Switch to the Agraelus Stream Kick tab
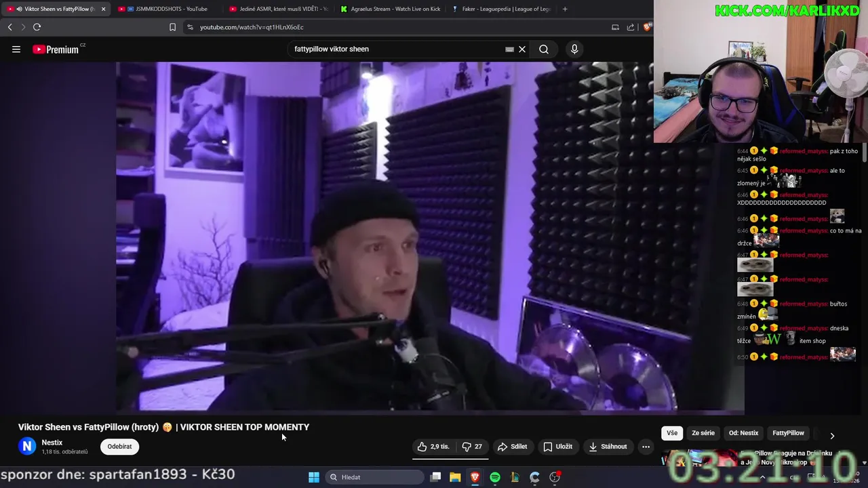The image size is (868, 488). pyautogui.click(x=390, y=9)
